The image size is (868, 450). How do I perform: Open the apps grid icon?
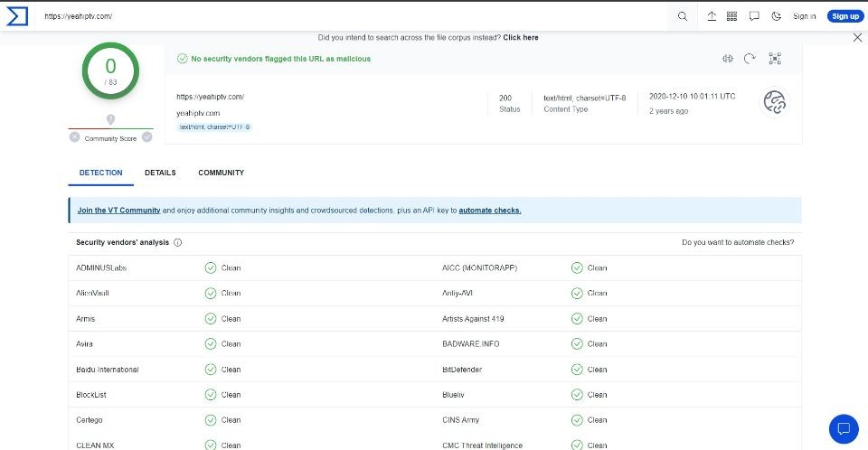tap(731, 16)
